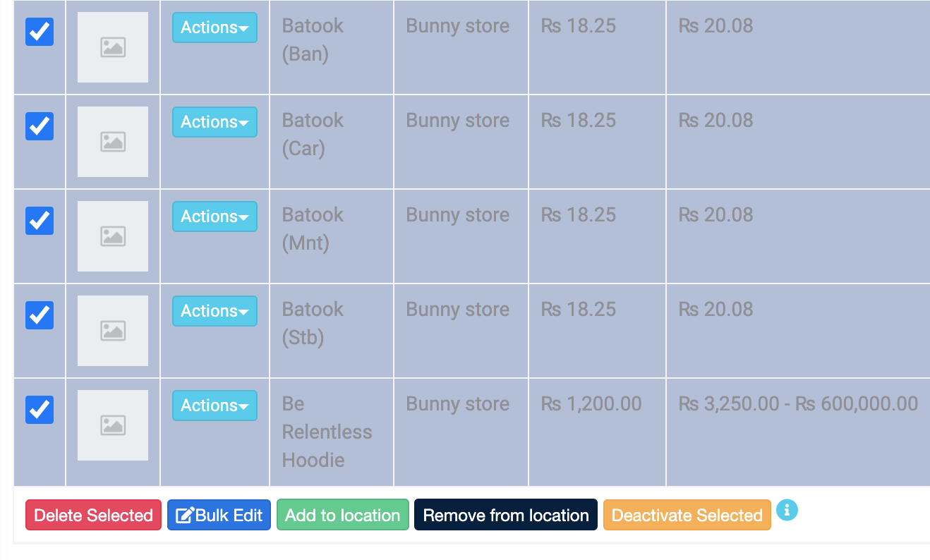Open Actions dropdown for Be Relentless Hoodie
The width and height of the screenshot is (930, 560).
pos(215,406)
